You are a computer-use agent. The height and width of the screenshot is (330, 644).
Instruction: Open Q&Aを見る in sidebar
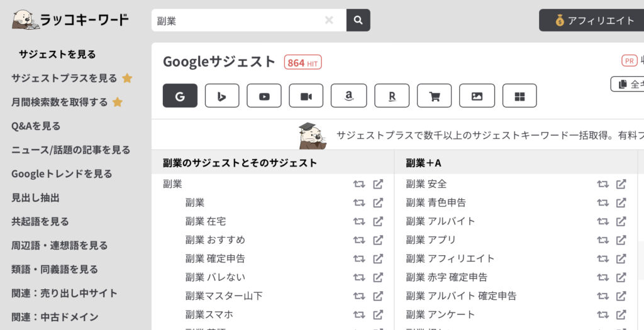pos(36,126)
